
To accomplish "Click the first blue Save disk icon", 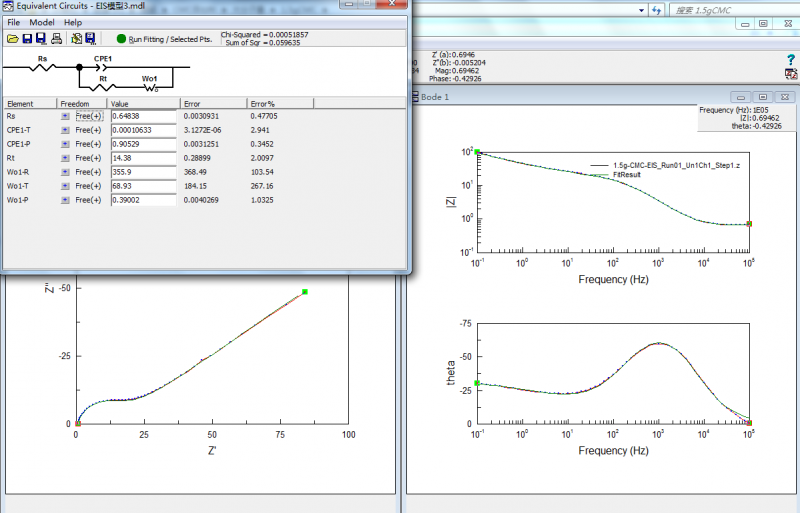I will pyautogui.click(x=27, y=39).
